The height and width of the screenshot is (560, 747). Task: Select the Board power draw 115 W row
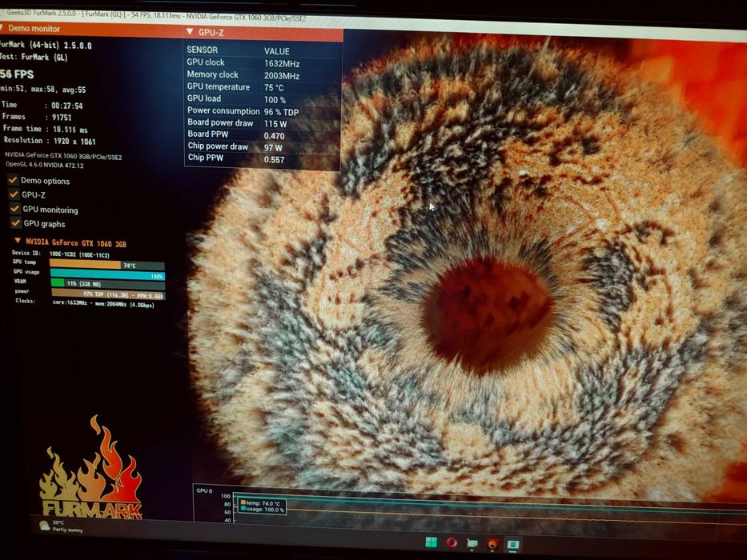pos(263,123)
